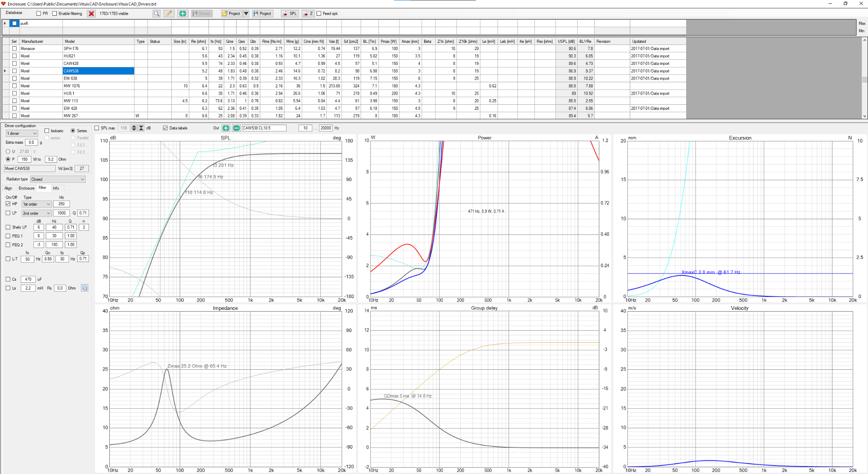Click the VituixCAD app icon in title bar

pyautogui.click(x=4, y=4)
